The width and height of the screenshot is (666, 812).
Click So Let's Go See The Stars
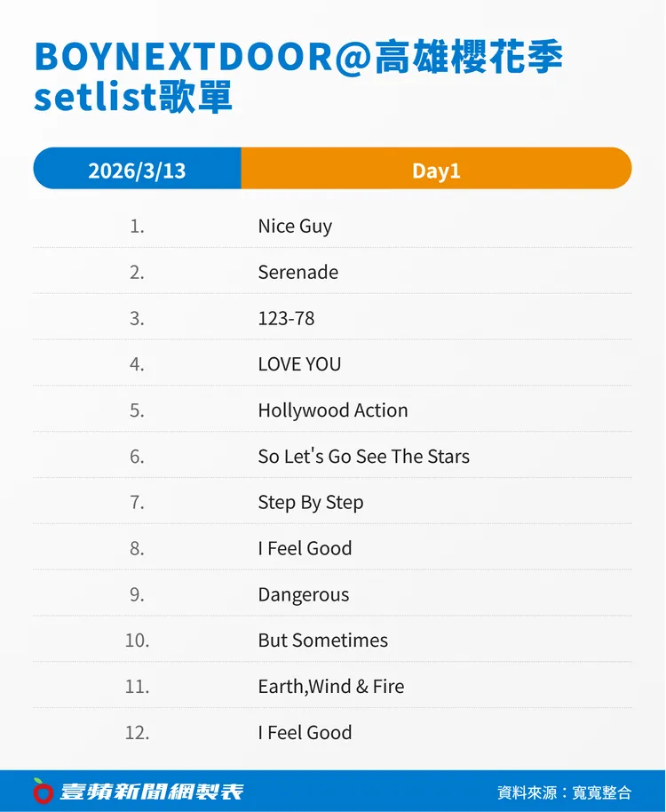point(363,457)
